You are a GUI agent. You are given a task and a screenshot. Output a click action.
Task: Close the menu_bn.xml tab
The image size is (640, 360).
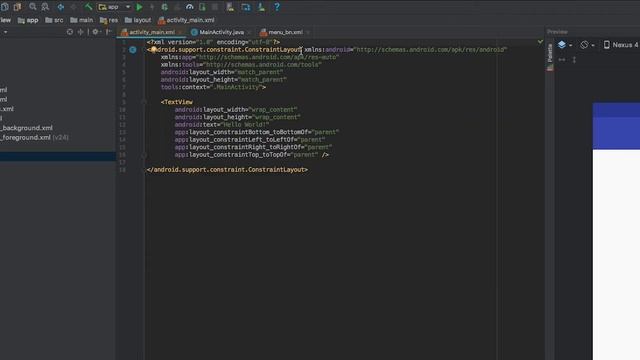(308, 33)
